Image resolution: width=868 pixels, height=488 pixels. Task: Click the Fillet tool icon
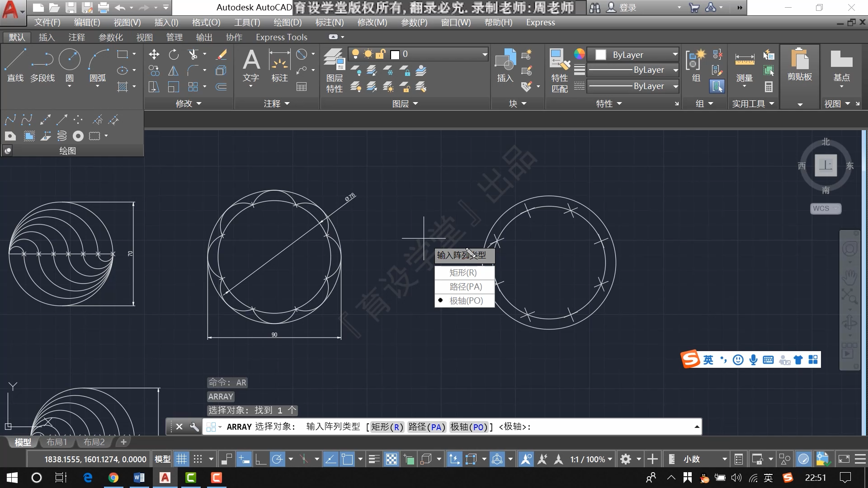(193, 71)
